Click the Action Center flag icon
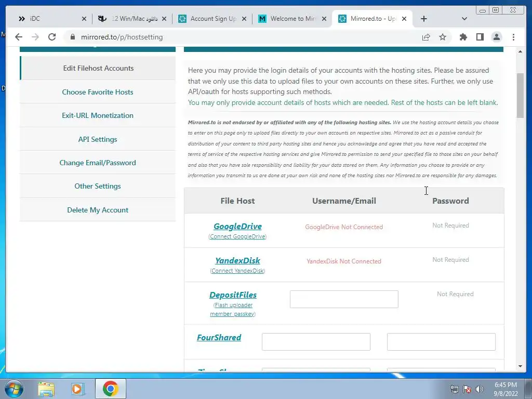 click(x=467, y=389)
